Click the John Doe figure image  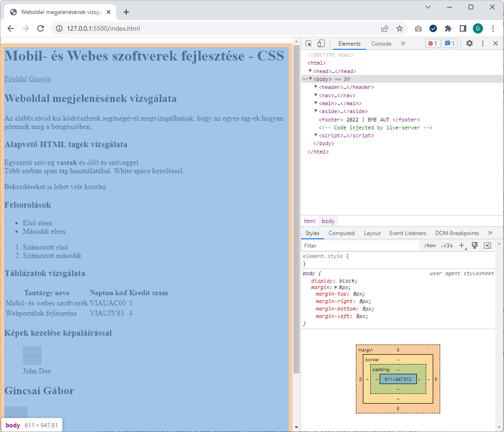(32, 356)
